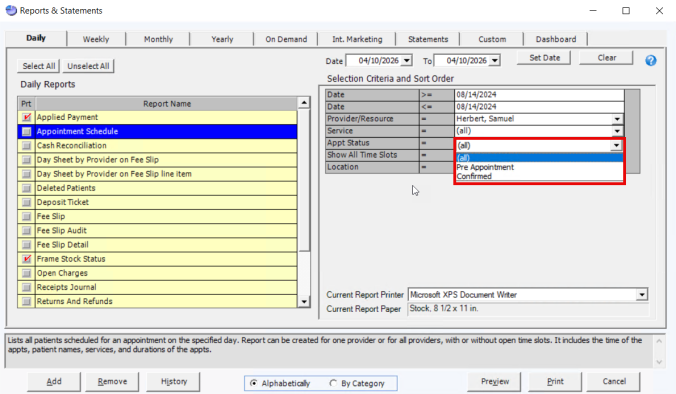The height and width of the screenshot is (394, 676).
Task: Check the Open Charges print checkbox
Action: click(x=27, y=273)
